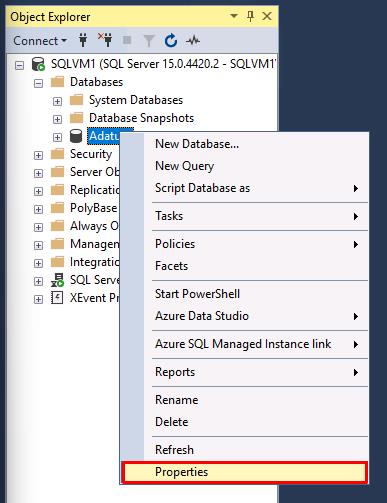Image resolution: width=387 pixels, height=503 pixels.
Task: Expand the Adatum database node
Action: point(58,137)
